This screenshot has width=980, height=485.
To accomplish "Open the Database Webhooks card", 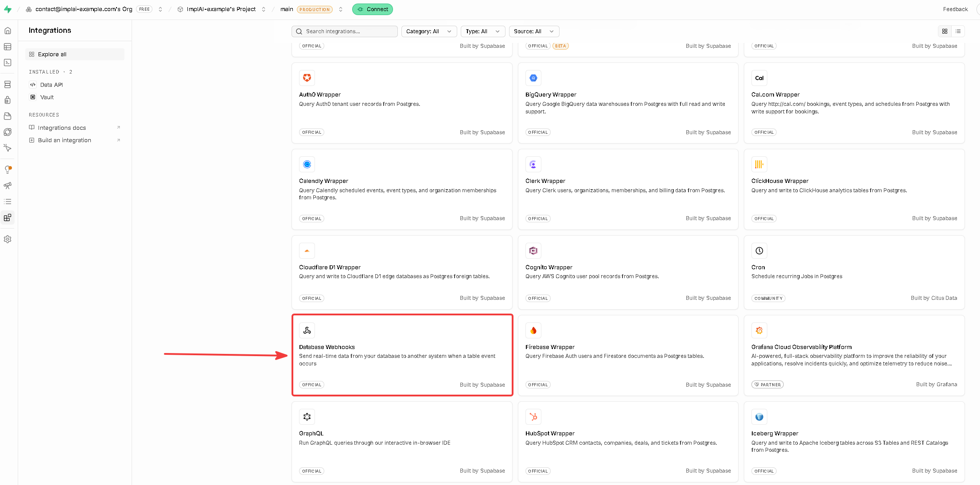I will coord(402,355).
